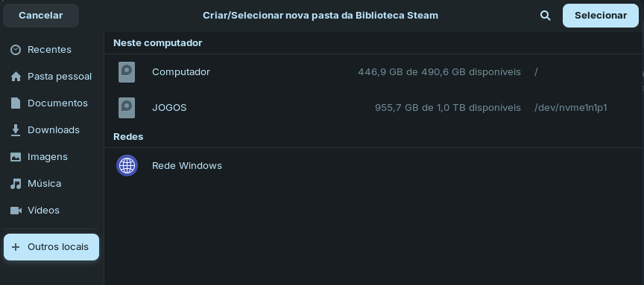Click the picture icon beside Imagens
This screenshot has width=644, height=285.
click(x=16, y=157)
